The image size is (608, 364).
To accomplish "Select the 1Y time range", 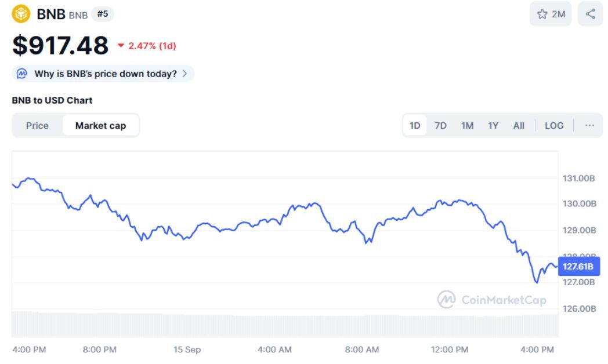I will (493, 125).
